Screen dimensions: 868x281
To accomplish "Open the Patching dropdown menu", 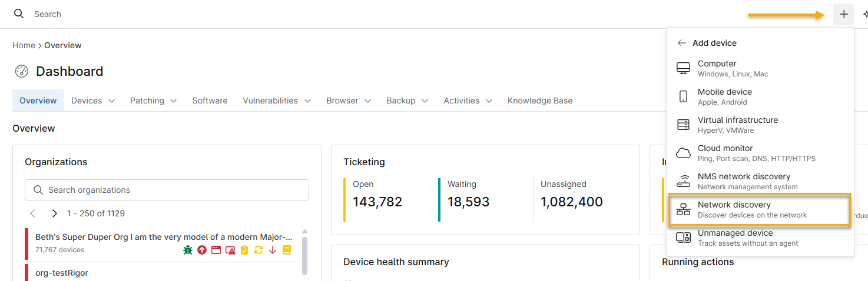I will click(154, 101).
